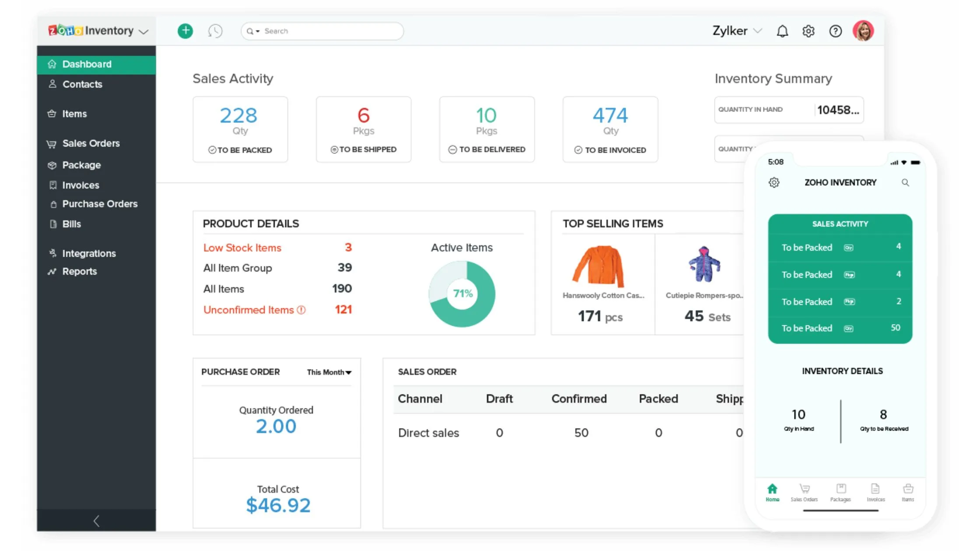
Task: Open the Reports section
Action: point(79,271)
